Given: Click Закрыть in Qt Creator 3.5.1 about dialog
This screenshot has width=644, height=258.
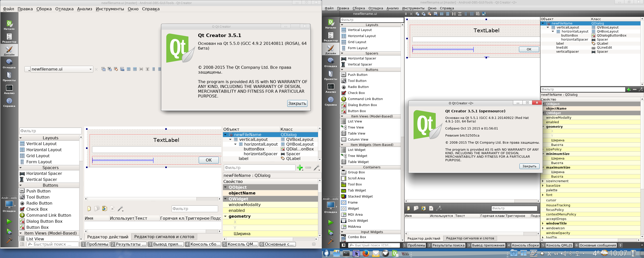Looking at the screenshot, I should click(x=297, y=103).
